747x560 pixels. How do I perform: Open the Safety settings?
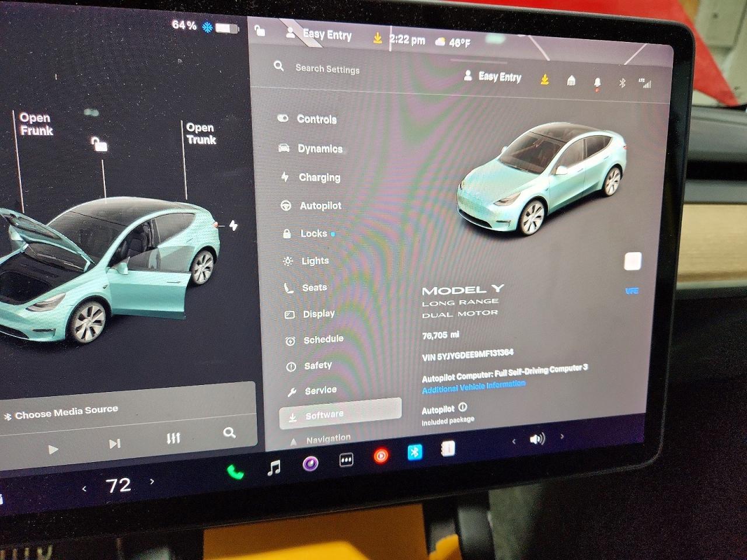point(309,366)
